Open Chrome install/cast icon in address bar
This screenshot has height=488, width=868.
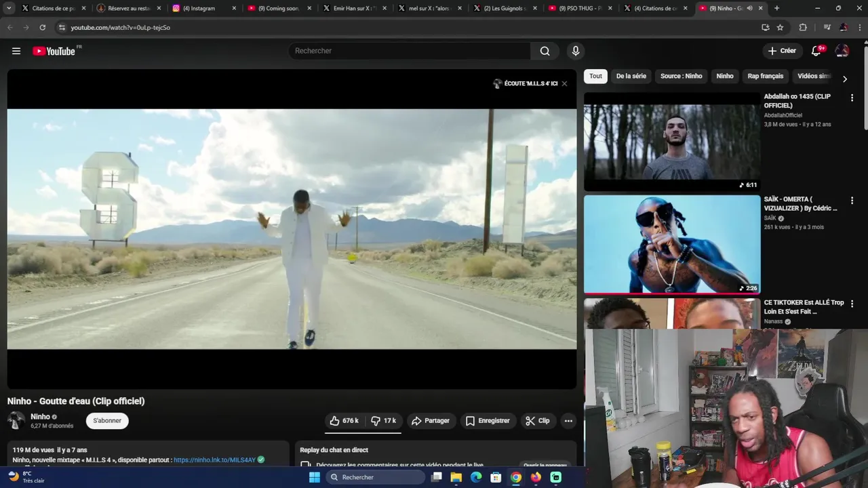tap(765, 27)
